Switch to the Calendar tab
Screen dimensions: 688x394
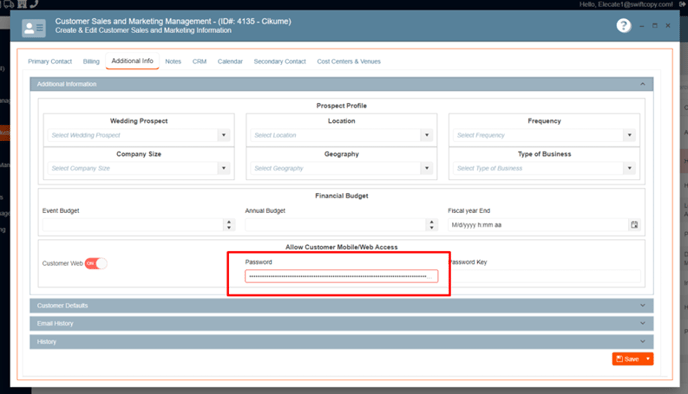[230, 61]
